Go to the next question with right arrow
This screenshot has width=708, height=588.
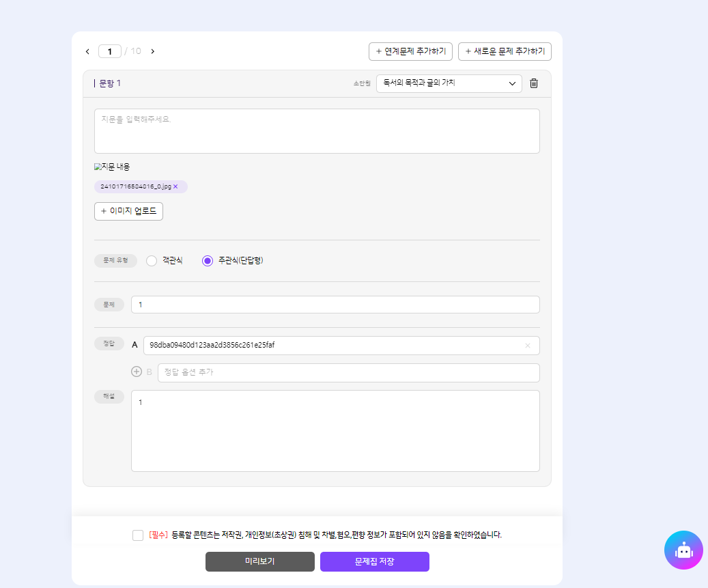coord(152,51)
